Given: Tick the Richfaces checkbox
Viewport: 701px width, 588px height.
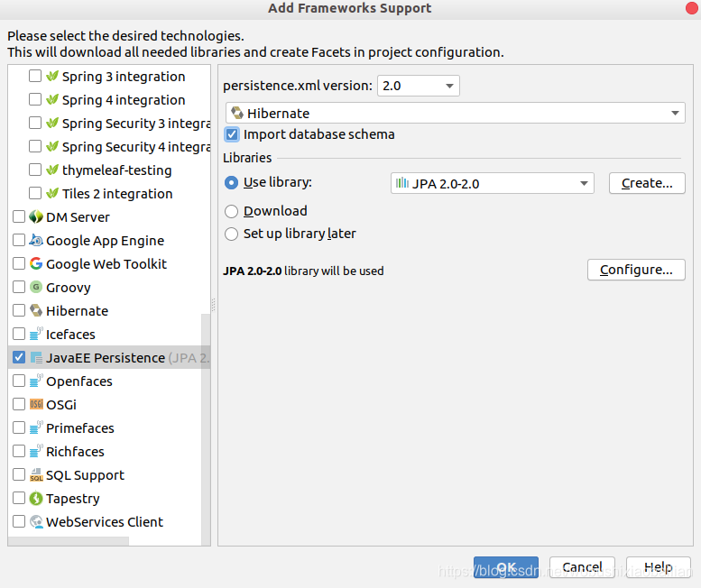Looking at the screenshot, I should 19,451.
